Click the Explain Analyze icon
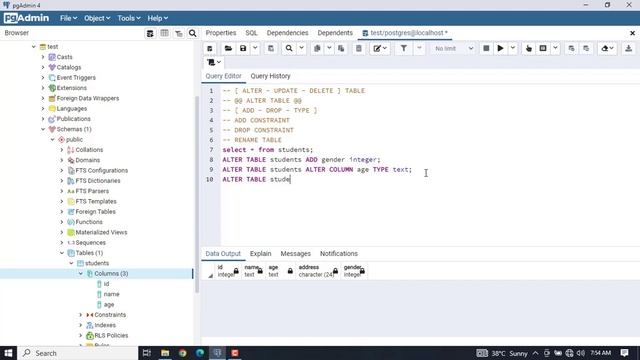Image resolution: width=640 pixels, height=360 pixels. point(543,48)
